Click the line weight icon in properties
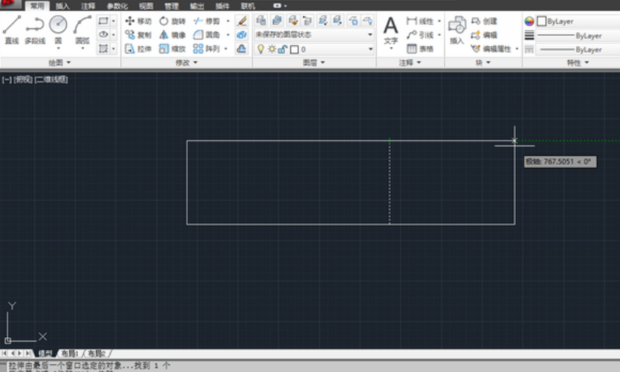Viewport: 620px width, 372px height. click(529, 35)
